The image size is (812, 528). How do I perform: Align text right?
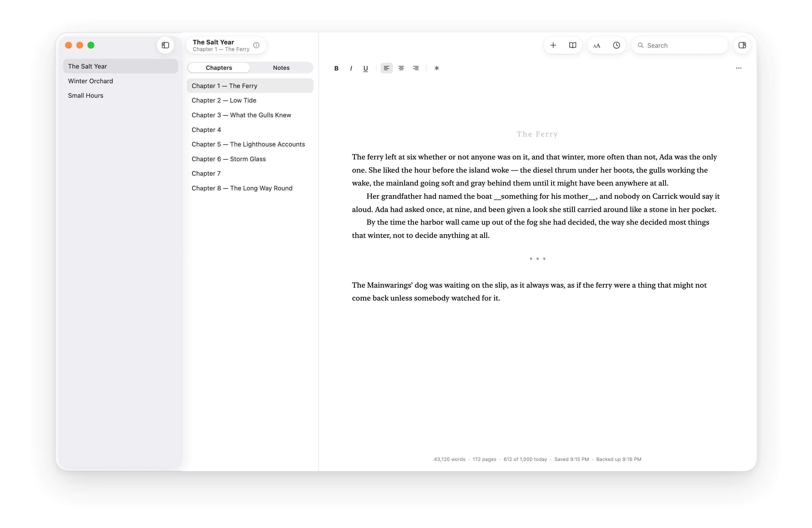(x=416, y=68)
